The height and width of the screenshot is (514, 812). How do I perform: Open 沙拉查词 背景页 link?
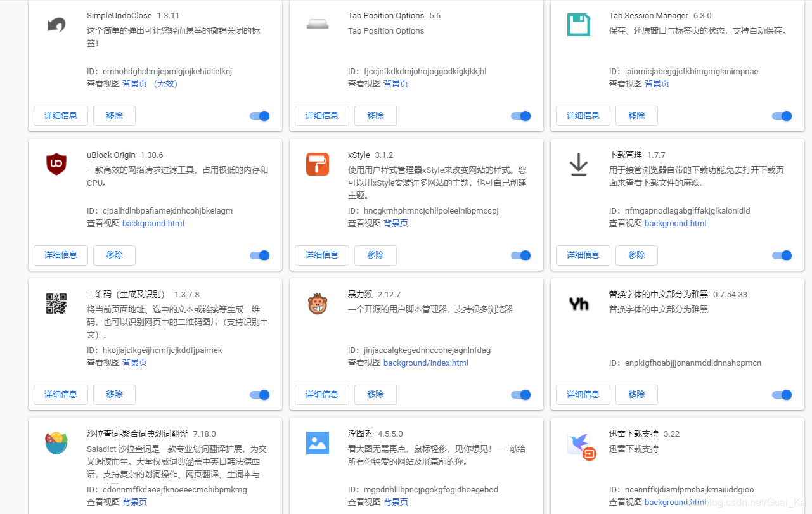pos(134,502)
